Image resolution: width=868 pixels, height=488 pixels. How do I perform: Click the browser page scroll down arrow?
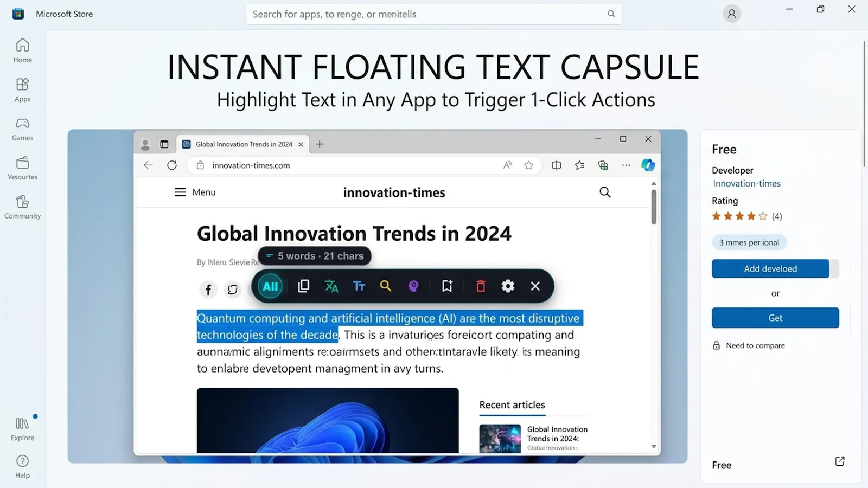(654, 447)
